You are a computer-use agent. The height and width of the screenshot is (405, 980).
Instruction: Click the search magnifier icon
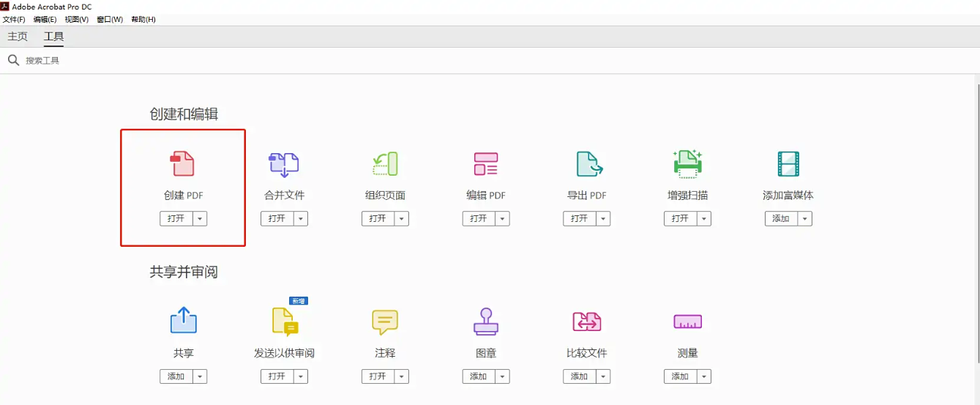[13, 60]
